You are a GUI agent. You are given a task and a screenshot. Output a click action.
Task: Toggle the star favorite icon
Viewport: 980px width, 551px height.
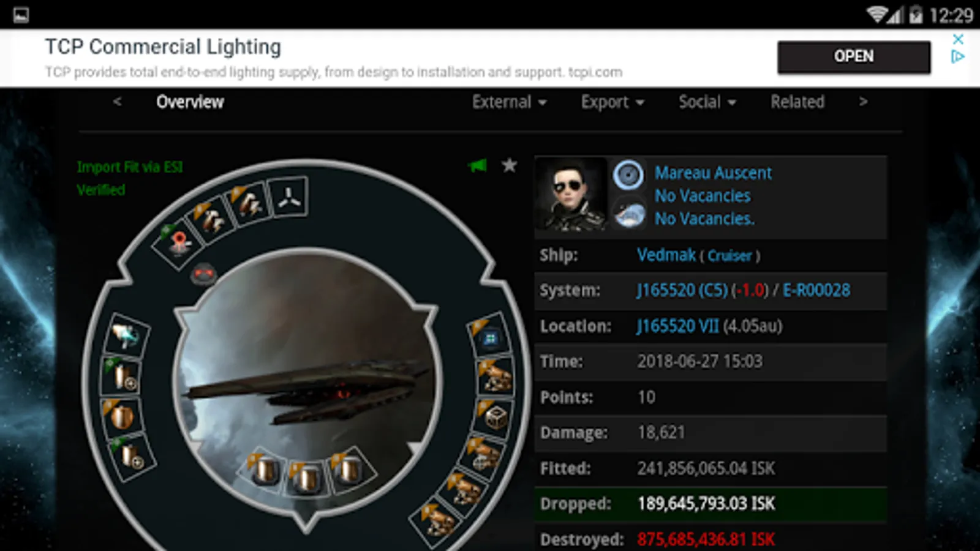point(509,165)
